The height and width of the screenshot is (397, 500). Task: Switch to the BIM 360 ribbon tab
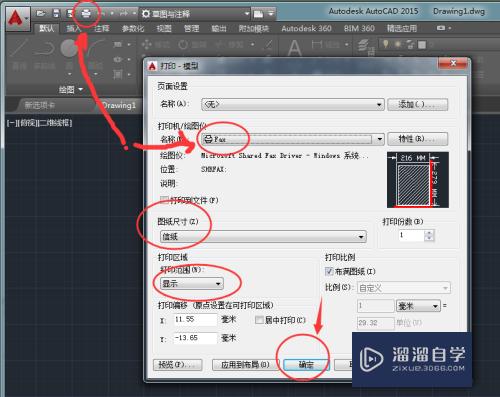pyautogui.click(x=359, y=29)
